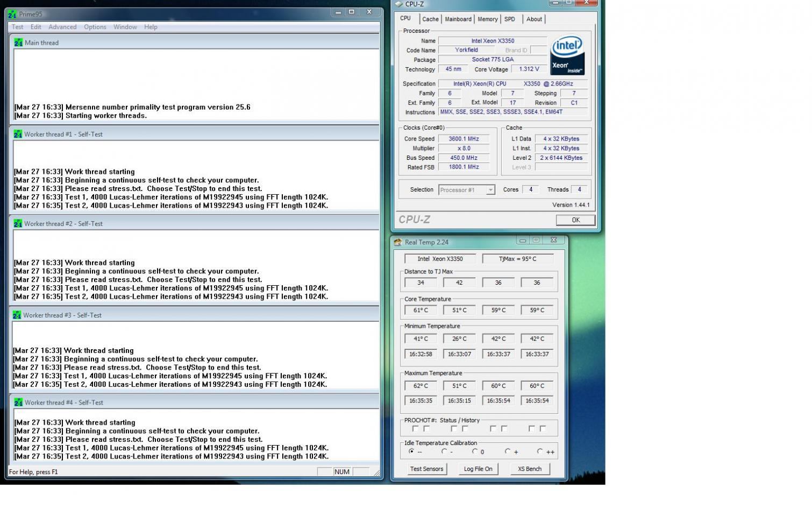Click the Multiplier value x 8.0

[464, 149]
